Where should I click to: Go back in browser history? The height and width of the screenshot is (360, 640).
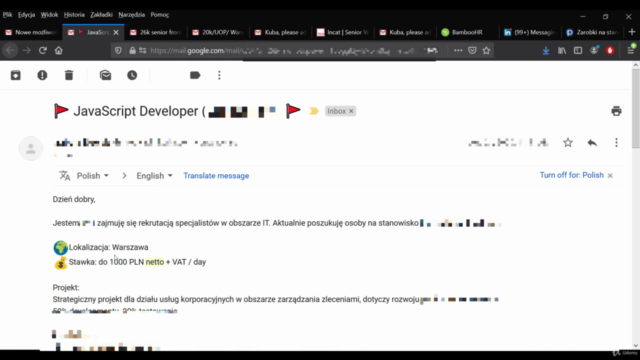coord(11,51)
